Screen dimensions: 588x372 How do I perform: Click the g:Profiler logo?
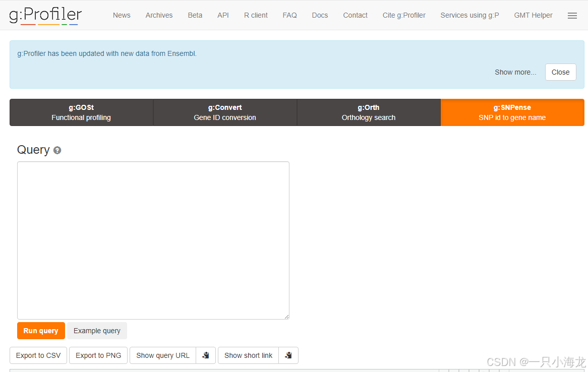tap(45, 16)
